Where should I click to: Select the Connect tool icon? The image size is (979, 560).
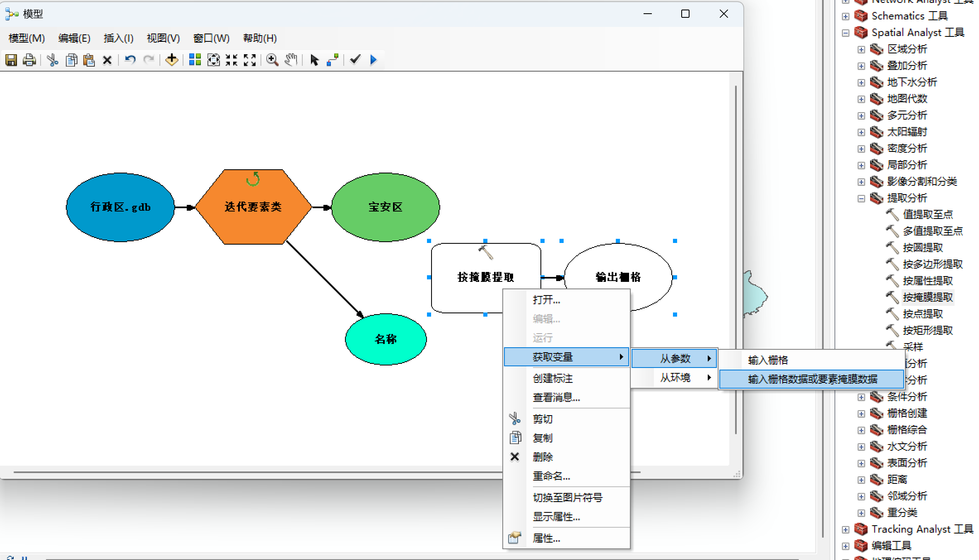pyautogui.click(x=333, y=60)
